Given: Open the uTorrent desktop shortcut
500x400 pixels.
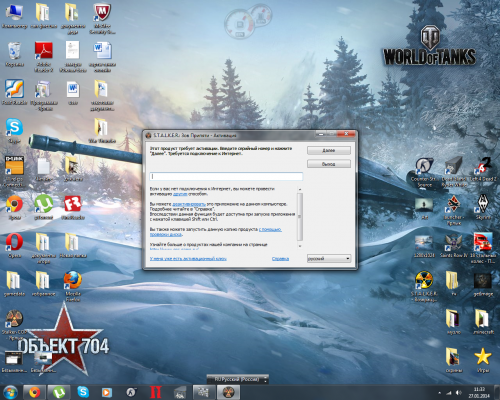Looking at the screenshot, I should 44,207.
